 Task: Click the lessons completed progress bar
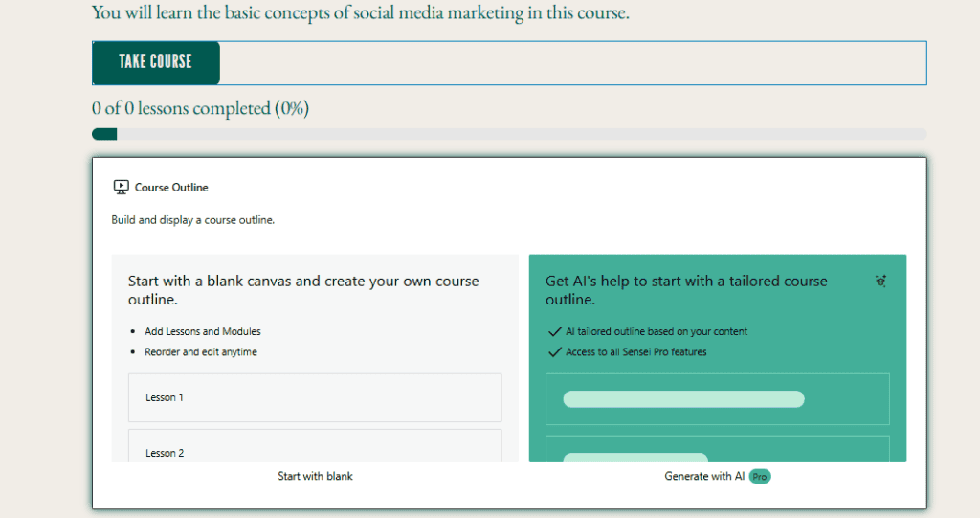509,134
